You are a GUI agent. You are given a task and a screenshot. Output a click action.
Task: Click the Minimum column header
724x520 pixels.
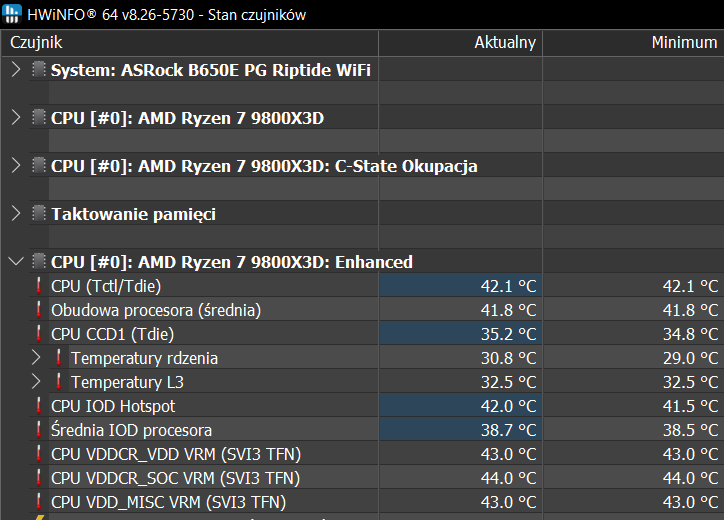[634, 42]
